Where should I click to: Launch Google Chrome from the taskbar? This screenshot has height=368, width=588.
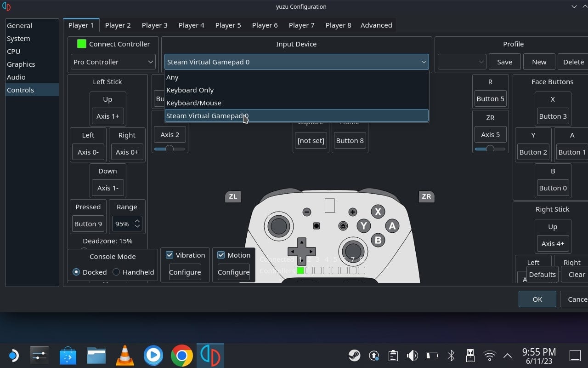pos(181,355)
